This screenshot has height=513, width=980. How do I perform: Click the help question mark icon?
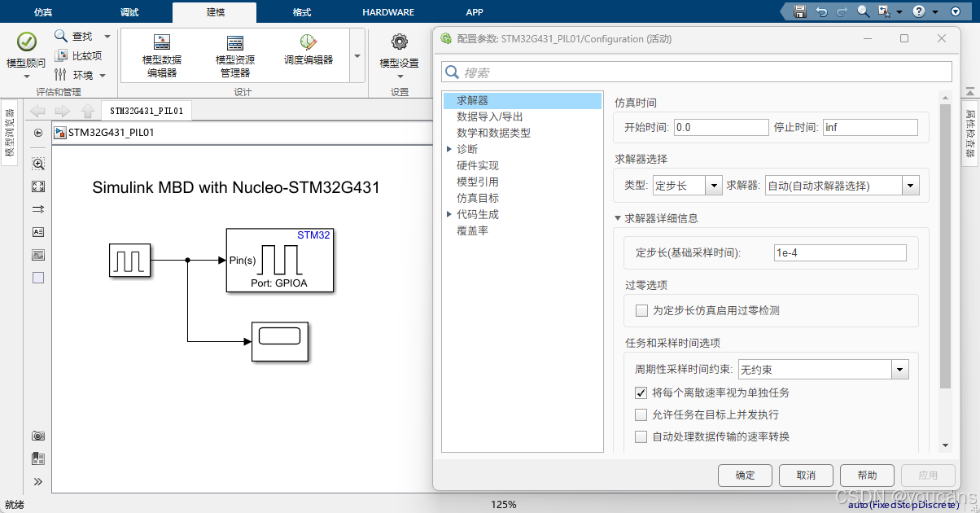pyautogui.click(x=919, y=11)
